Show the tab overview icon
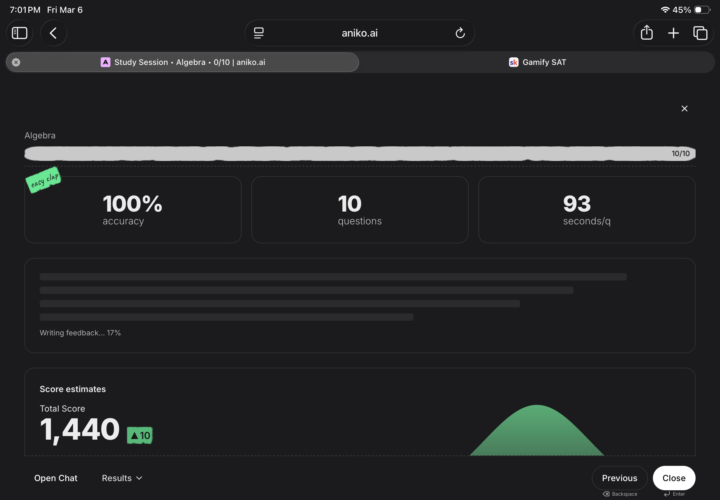The width and height of the screenshot is (720, 500). click(x=700, y=33)
